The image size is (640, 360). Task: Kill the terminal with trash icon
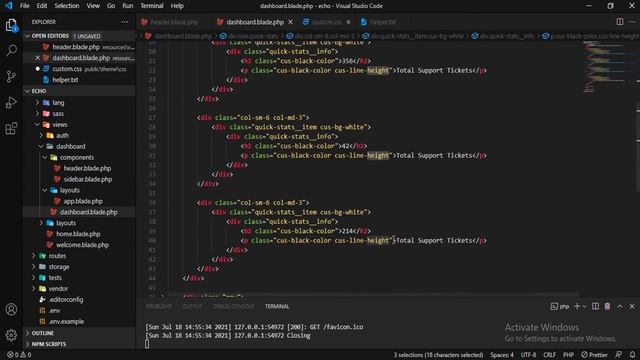coord(607,306)
